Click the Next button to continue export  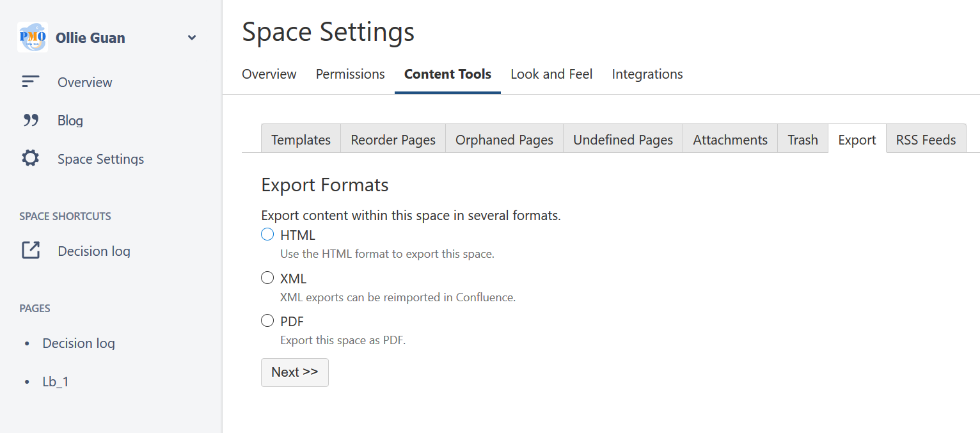tap(294, 372)
